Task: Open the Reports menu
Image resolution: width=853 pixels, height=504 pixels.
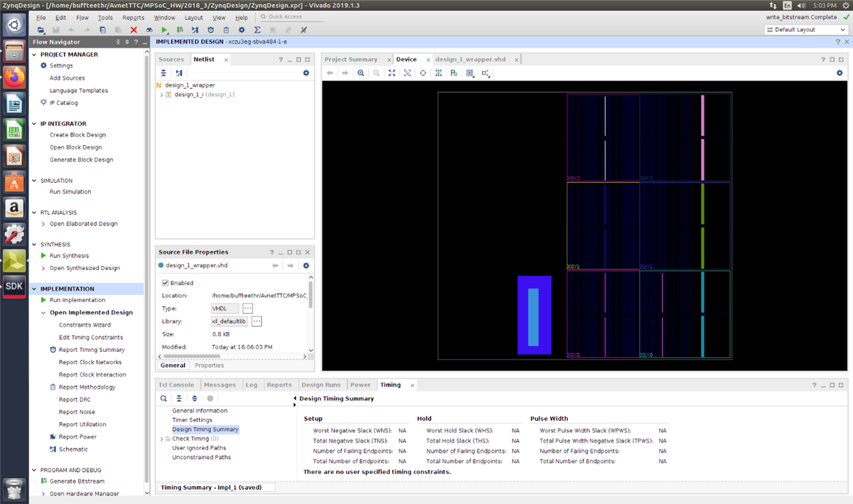Action: click(x=133, y=17)
